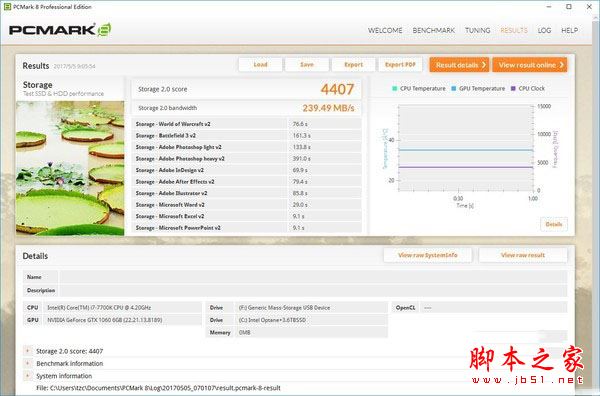
Task: Select the World of Warcraft v2 row
Action: pos(246,124)
